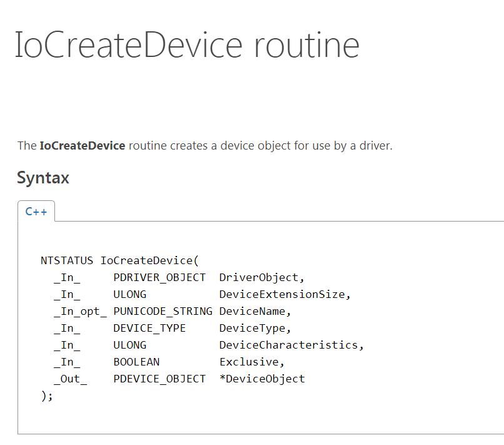Click the NTSTATUS return type in code
This screenshot has width=504, height=445.
tap(67, 260)
